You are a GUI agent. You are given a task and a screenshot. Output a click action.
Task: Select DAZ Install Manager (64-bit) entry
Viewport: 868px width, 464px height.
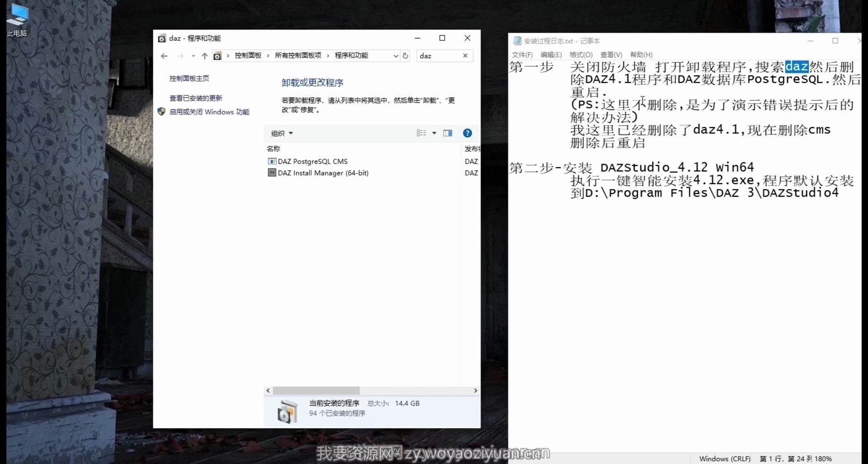click(x=323, y=173)
